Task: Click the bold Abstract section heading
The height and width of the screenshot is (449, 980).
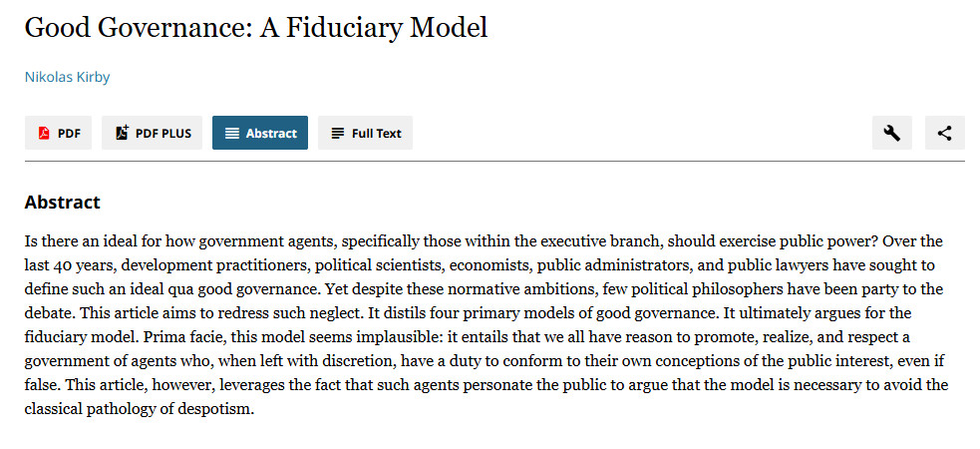Action: click(63, 202)
